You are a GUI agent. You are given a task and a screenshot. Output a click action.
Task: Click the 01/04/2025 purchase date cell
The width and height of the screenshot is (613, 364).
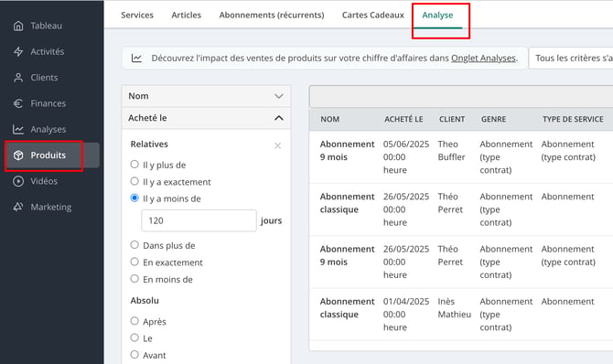pyautogui.click(x=406, y=315)
